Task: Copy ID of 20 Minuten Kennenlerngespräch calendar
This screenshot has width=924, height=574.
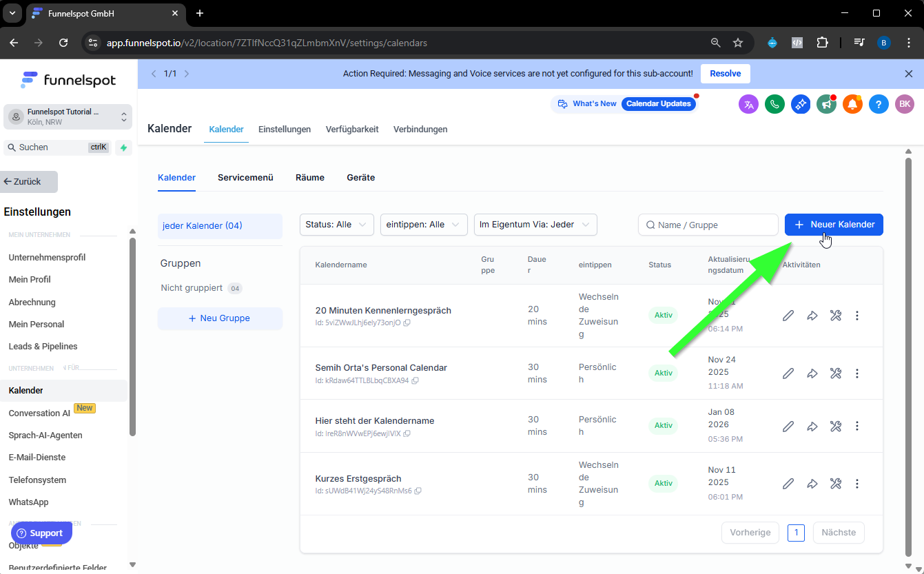Action: [x=407, y=322]
